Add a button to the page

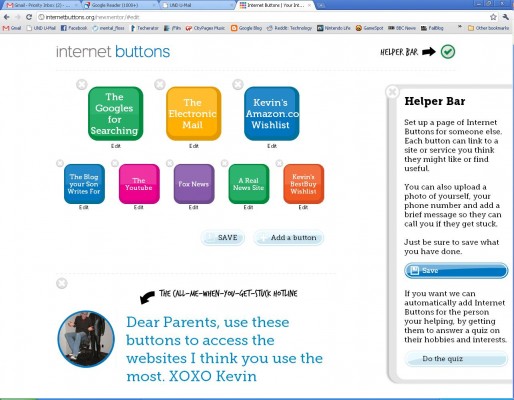tap(289, 238)
